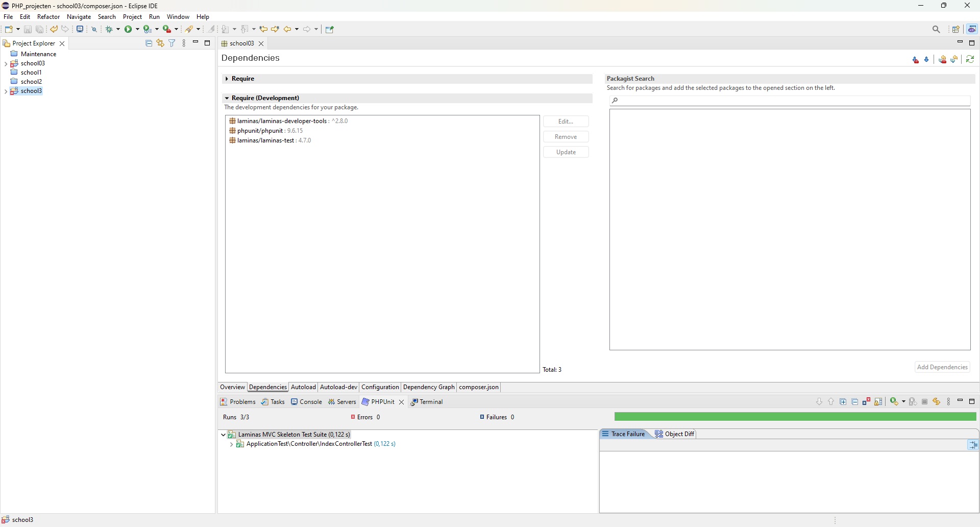The width and height of the screenshot is (980, 527).
Task: Click Collapse All in Project Explorer
Action: [149, 43]
